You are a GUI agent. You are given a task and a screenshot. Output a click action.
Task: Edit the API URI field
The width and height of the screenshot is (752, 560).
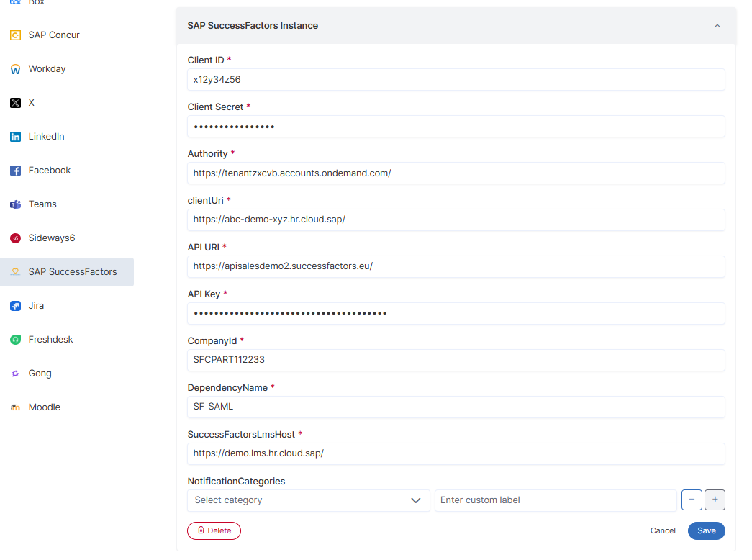(456, 266)
